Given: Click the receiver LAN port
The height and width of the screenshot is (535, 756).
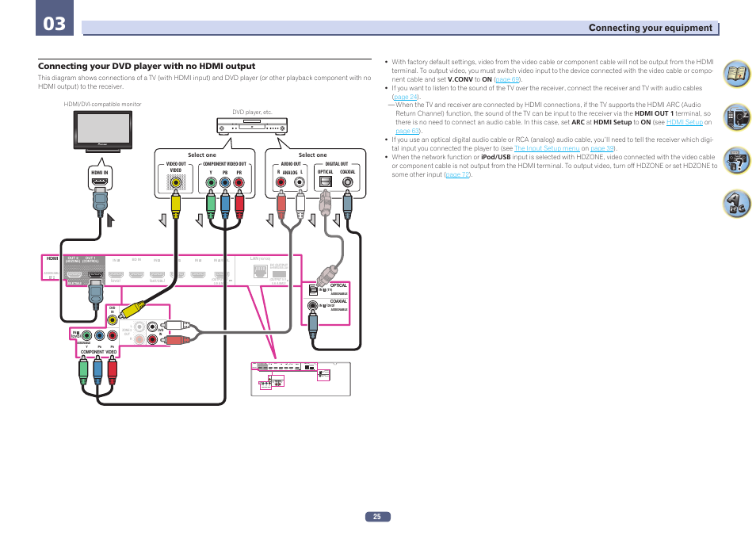Looking at the screenshot, I should coord(261,272).
